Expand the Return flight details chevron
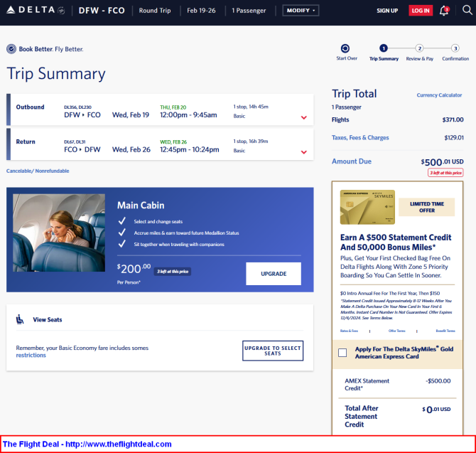The image size is (476, 453). click(x=303, y=152)
